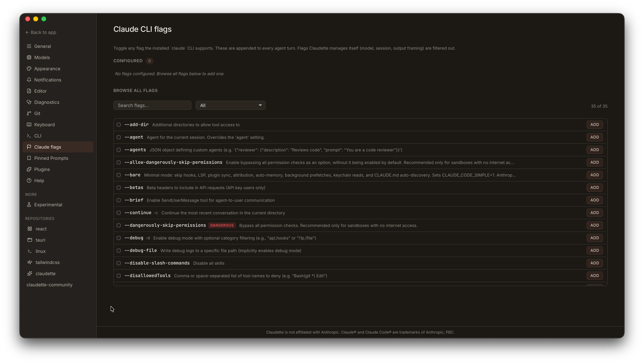Viewport: 644px width, 364px height.
Task: Enable the --continue flag checkbox
Action: pos(119,213)
